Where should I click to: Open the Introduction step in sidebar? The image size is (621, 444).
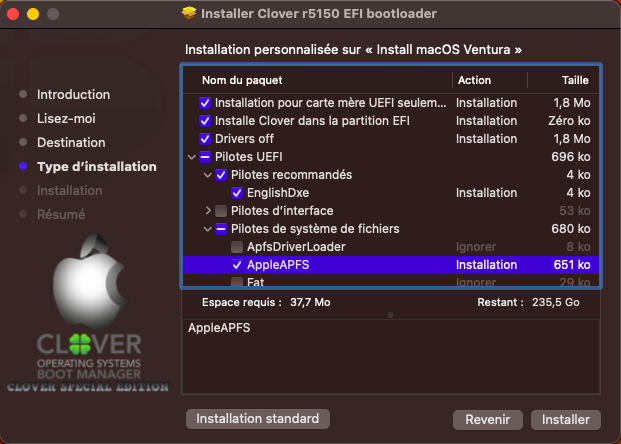click(74, 95)
